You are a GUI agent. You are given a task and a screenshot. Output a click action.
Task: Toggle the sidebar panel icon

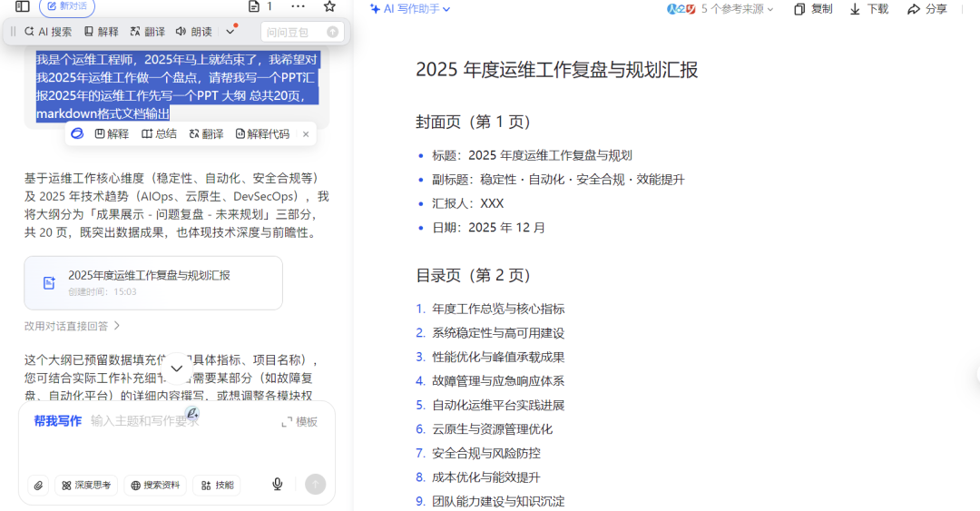(x=23, y=6)
